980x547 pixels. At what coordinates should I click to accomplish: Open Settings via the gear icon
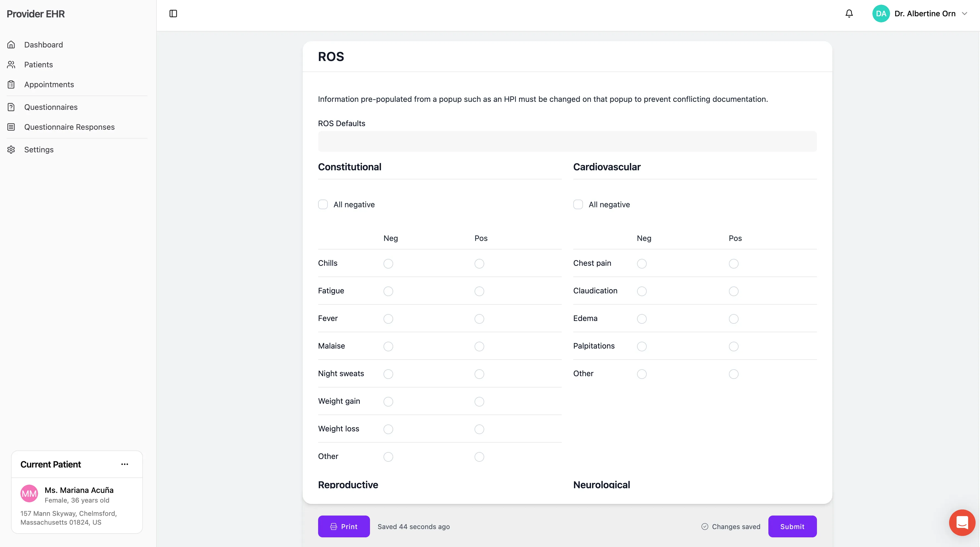click(x=11, y=149)
